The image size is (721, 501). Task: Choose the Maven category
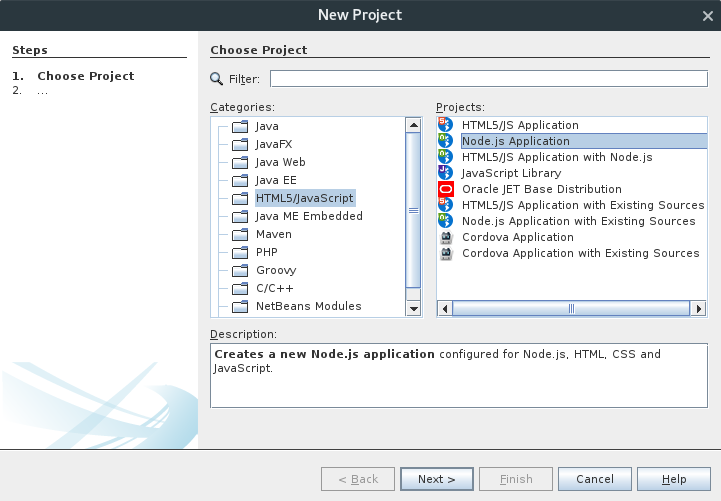coord(274,234)
